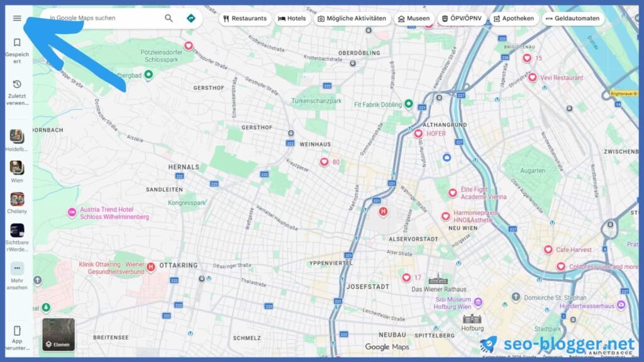This screenshot has width=644, height=362.
Task: Click the heart pin labeled 80
Action: click(324, 162)
